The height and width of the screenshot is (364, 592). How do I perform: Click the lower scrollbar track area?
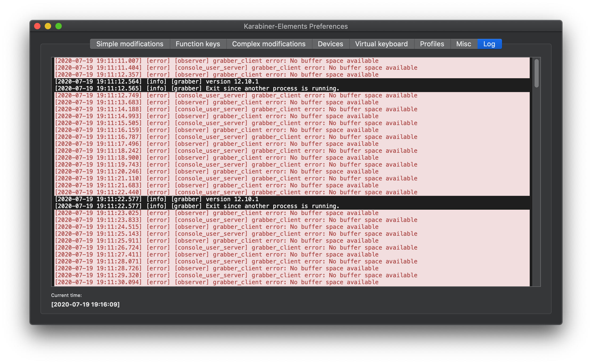click(x=536, y=213)
